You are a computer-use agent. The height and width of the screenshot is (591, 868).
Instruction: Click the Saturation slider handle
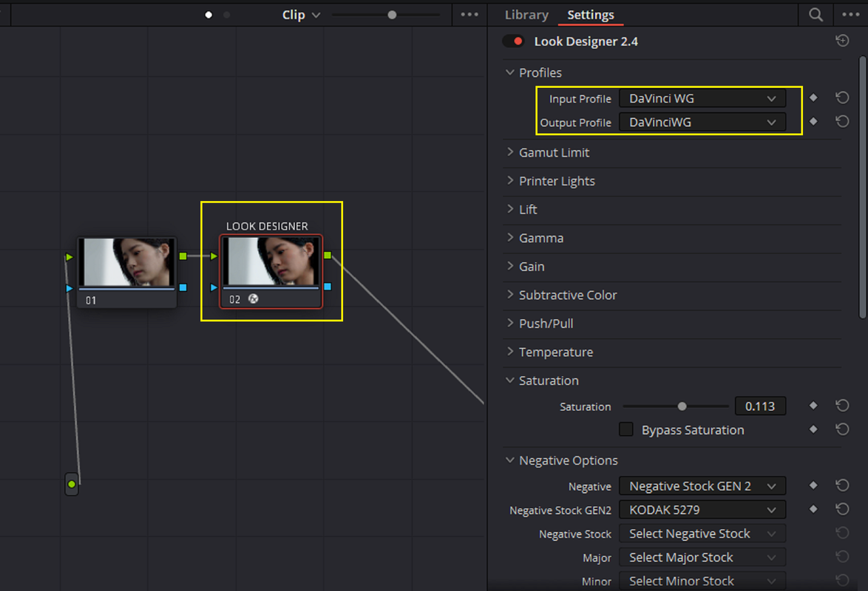coord(682,407)
